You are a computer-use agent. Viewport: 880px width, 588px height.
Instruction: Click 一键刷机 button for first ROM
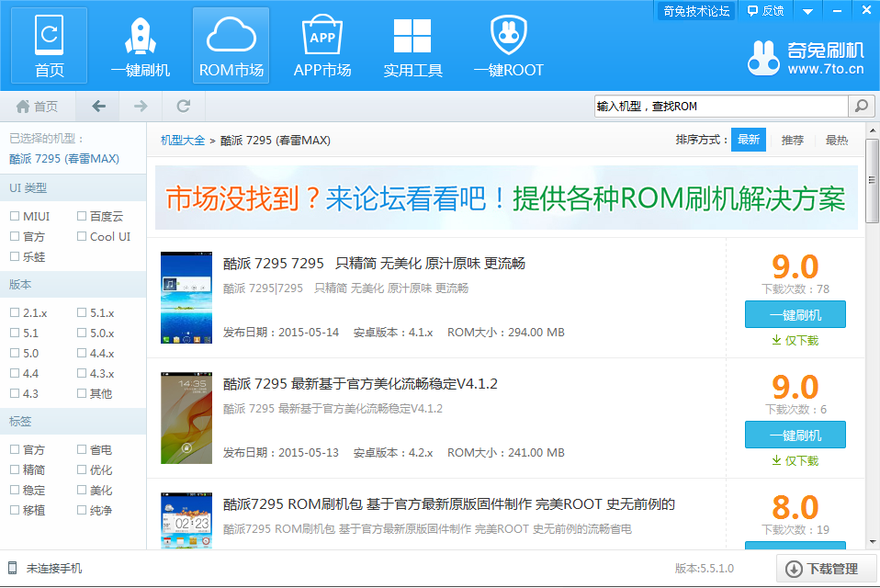(x=795, y=315)
